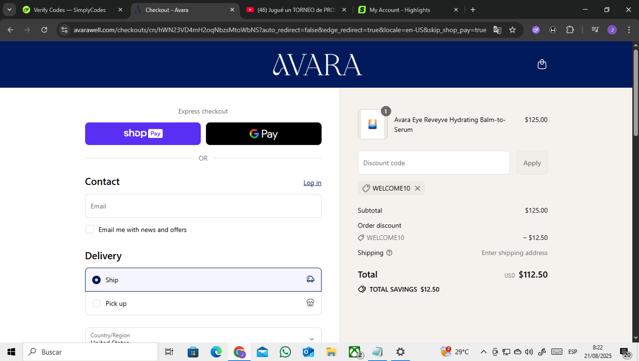Screen dimensions: 639x361
Task: Click the browser address bar URL
Action: [x=280, y=30]
